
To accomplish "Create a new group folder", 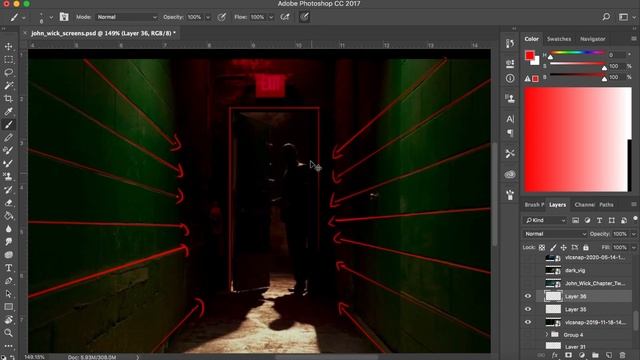I will (595, 356).
